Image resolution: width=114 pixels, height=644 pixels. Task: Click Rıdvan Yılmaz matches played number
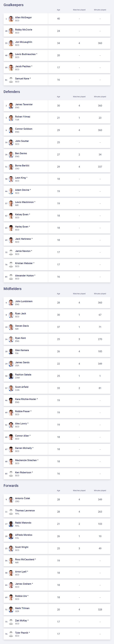point(79,118)
